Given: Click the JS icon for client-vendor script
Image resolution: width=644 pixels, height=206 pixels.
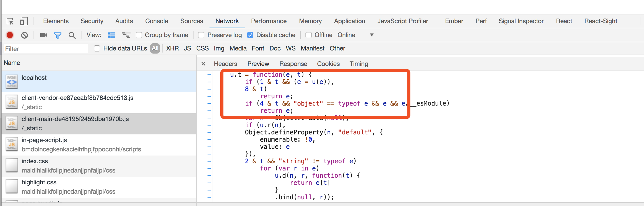Looking at the screenshot, I should (x=12, y=102).
